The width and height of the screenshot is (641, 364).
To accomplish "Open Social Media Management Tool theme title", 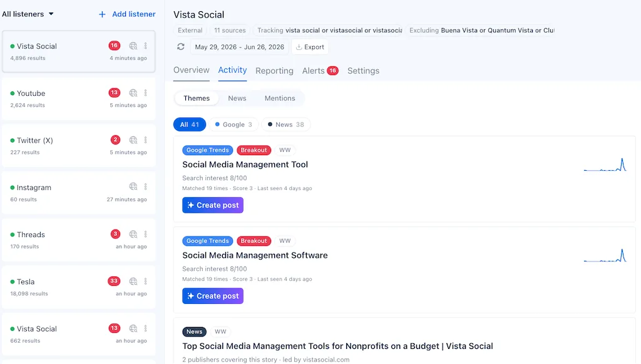I will coord(245,164).
